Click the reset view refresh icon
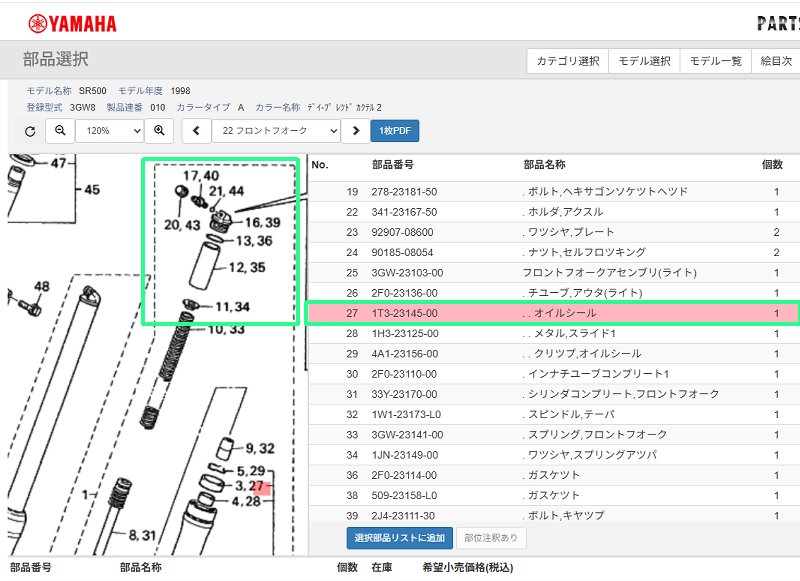This screenshot has height=581, width=800. click(x=30, y=131)
